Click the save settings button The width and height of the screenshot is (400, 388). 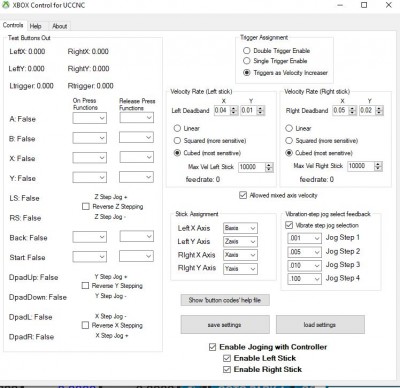point(225,325)
